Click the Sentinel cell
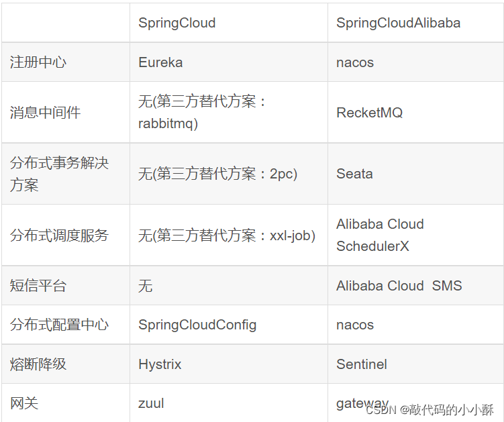 (361, 364)
